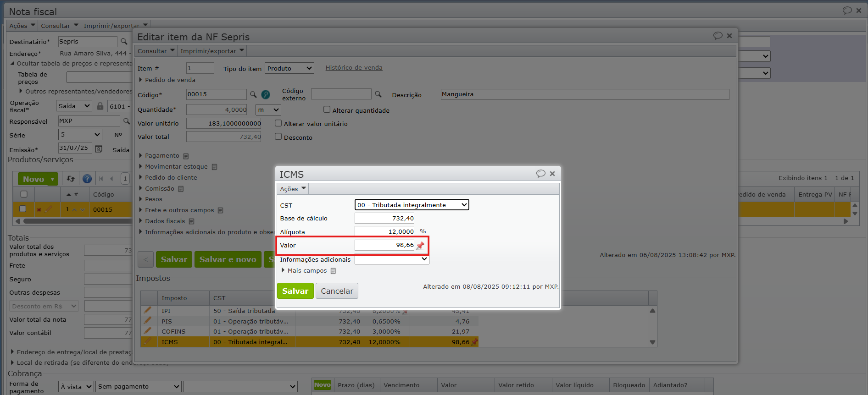Open the comment bubble in the ICMS dialog

540,174
